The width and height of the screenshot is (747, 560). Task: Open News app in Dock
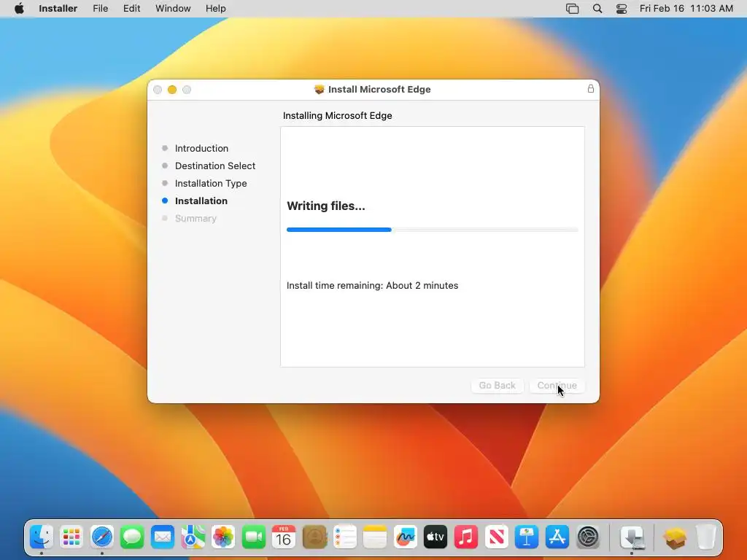[496, 537]
